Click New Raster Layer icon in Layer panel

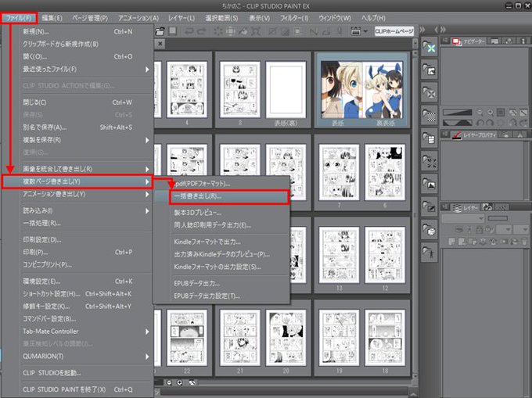(x=451, y=242)
